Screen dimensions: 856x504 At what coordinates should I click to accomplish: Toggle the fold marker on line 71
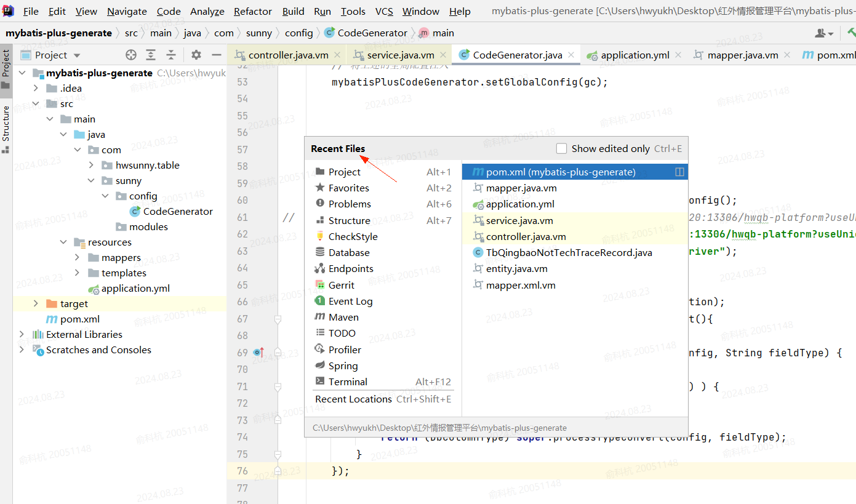278,387
